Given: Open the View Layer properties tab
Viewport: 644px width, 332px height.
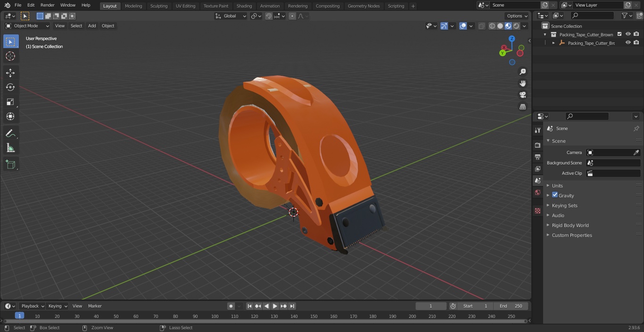Looking at the screenshot, I should pyautogui.click(x=537, y=169).
